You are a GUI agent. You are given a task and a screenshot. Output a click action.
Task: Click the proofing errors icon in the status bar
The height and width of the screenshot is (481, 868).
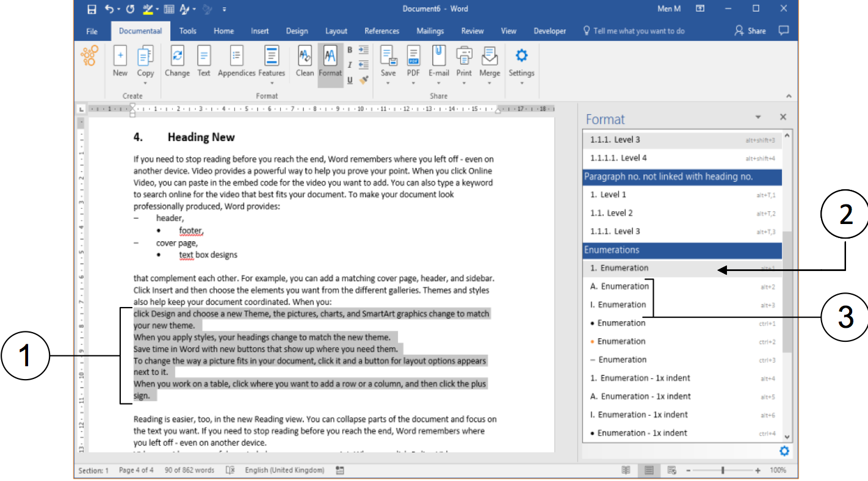point(230,471)
